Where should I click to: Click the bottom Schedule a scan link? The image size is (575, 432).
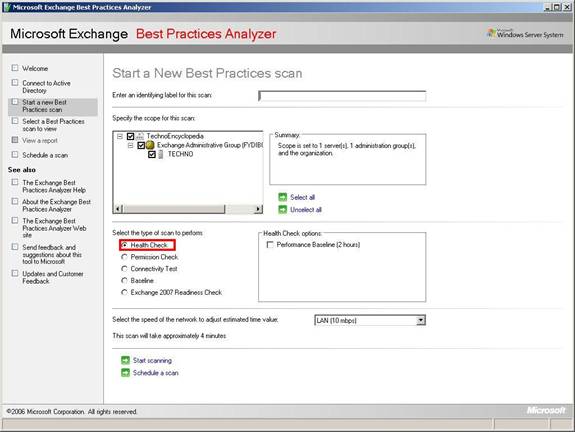tap(155, 373)
